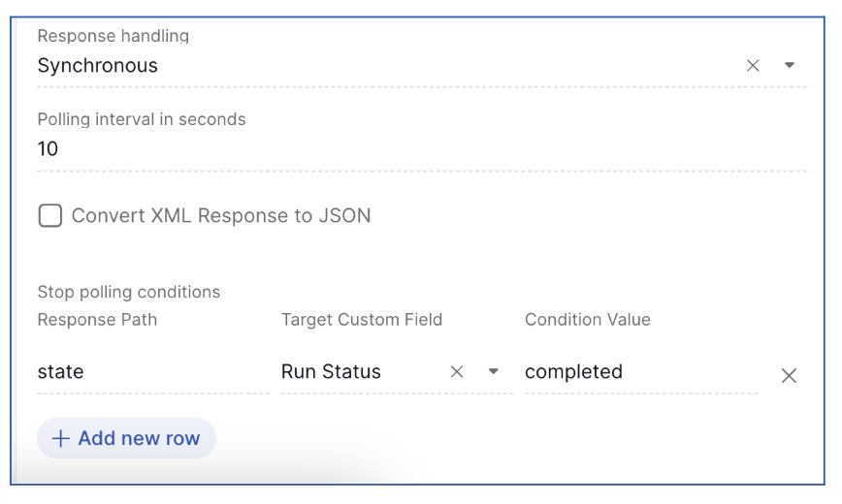This screenshot has width=842, height=504.
Task: Open the Synchronous value combo box
Action: pyautogui.click(x=422, y=66)
